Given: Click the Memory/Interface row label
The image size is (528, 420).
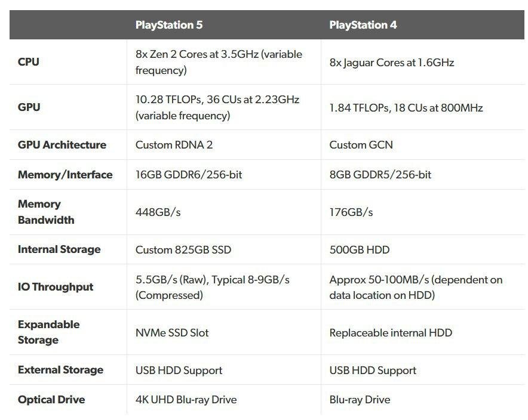Looking at the screenshot, I should click(x=65, y=175).
